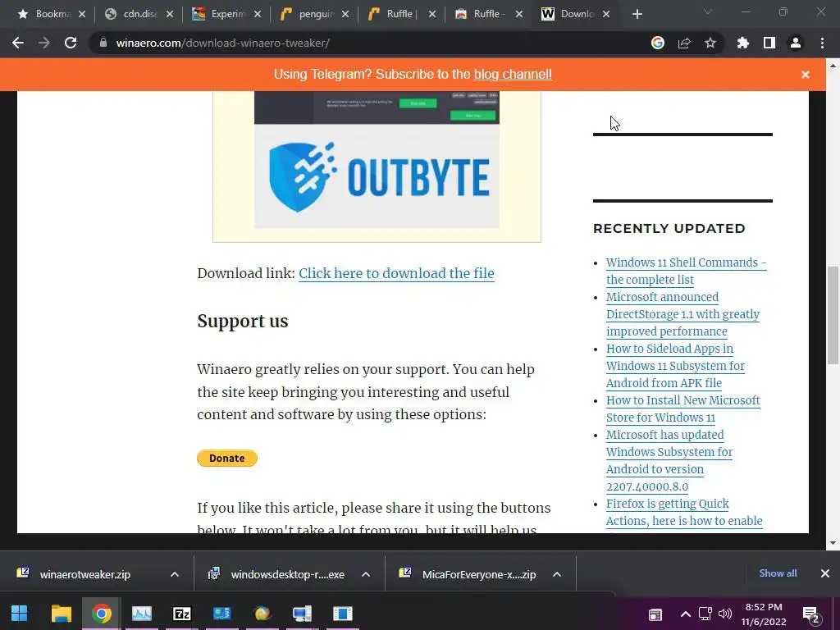The height and width of the screenshot is (630, 840).
Task: Open Firefox Quick Actions article
Action: (684, 512)
